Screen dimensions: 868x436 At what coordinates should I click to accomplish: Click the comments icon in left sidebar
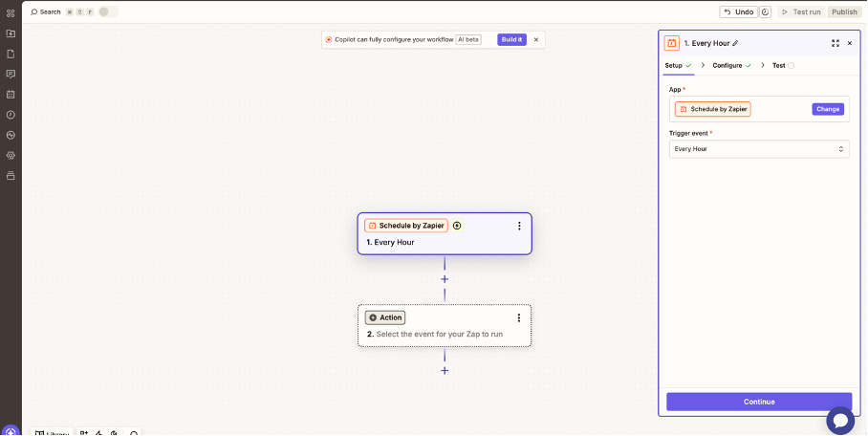click(11, 74)
